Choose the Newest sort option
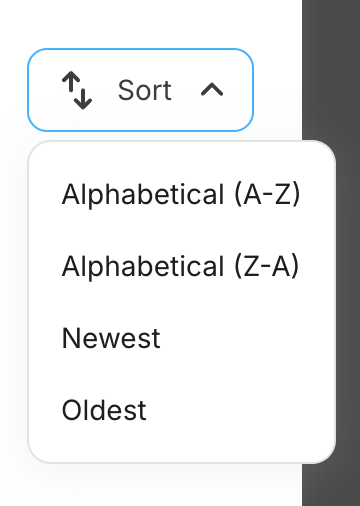Viewport: 360px width, 506px height. click(181, 338)
